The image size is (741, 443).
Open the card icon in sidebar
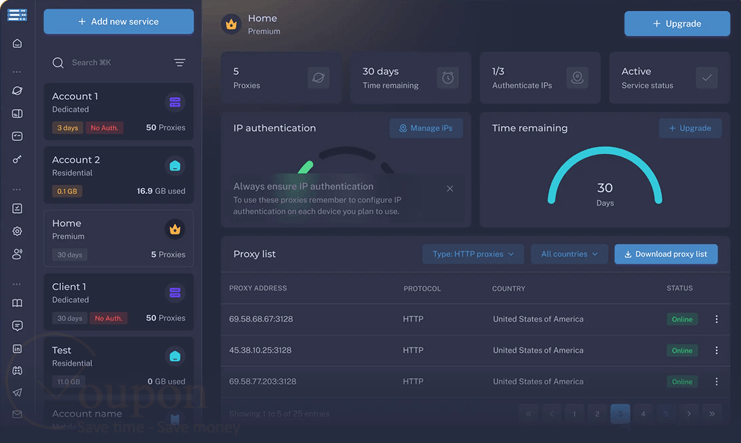(x=17, y=137)
